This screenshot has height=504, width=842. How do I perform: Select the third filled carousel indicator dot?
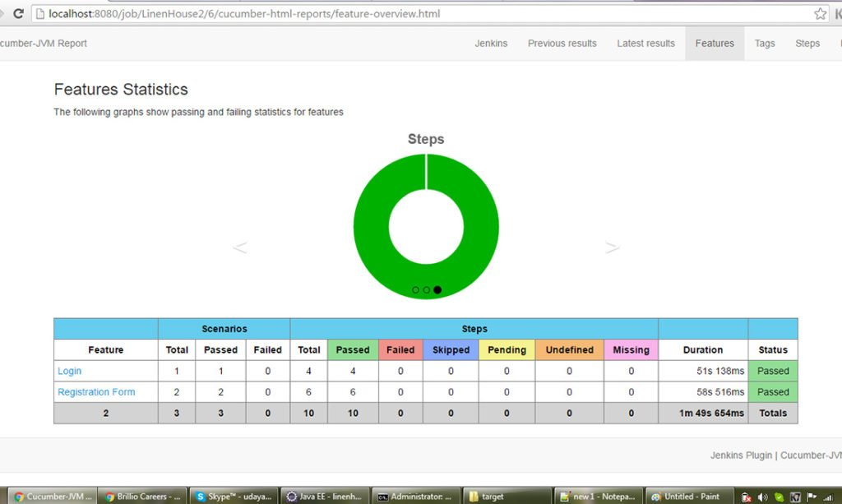(x=437, y=290)
